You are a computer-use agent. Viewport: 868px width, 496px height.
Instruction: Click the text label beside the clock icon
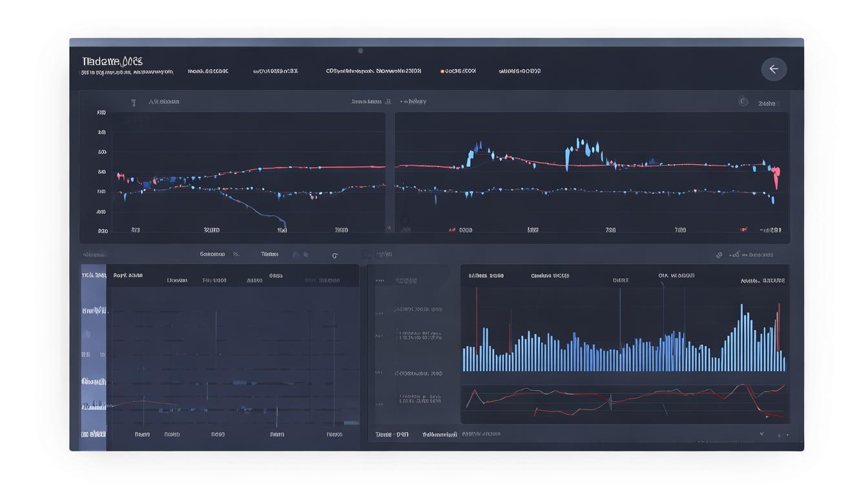click(767, 103)
